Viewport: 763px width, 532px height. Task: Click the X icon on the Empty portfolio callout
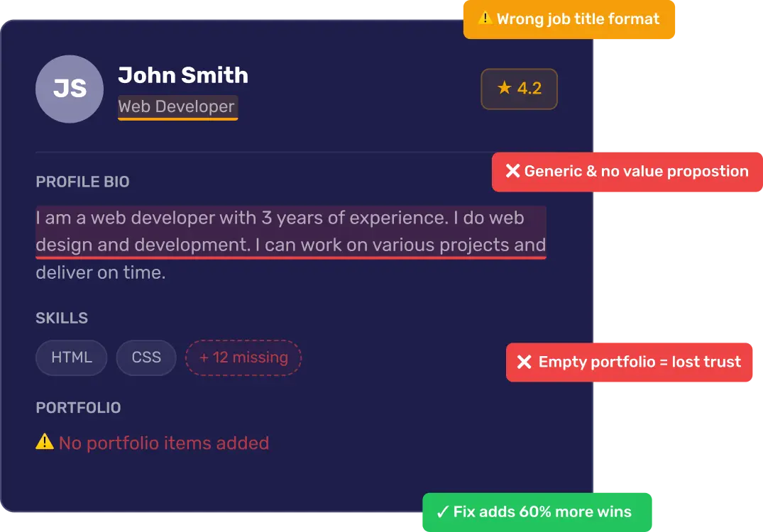(525, 362)
